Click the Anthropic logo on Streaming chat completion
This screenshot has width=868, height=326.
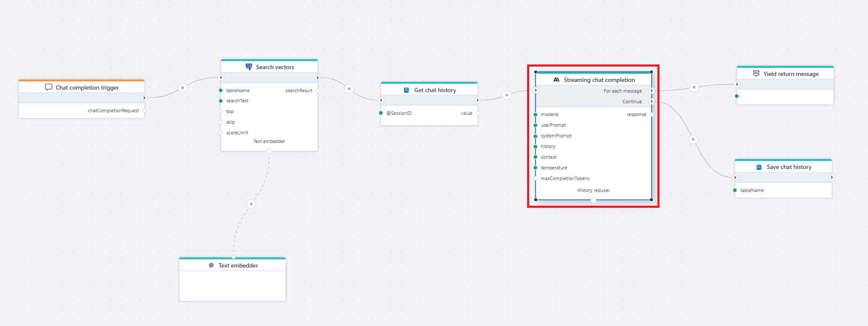[556, 80]
